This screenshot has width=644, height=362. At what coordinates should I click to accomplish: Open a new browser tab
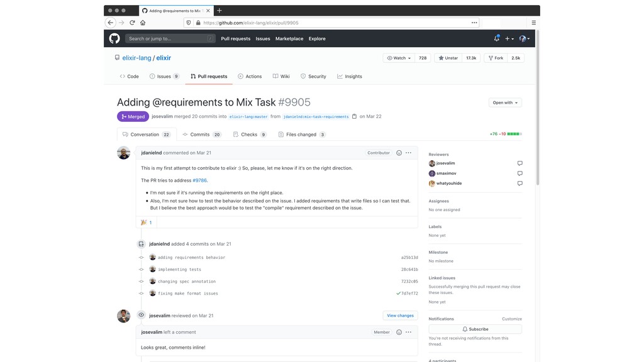219,11
